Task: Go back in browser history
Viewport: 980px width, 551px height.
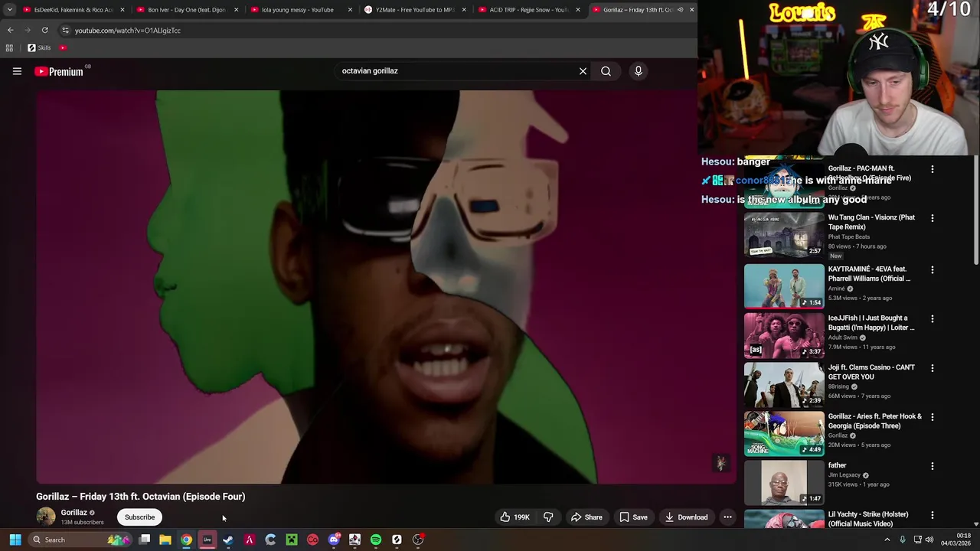Action: point(10,31)
